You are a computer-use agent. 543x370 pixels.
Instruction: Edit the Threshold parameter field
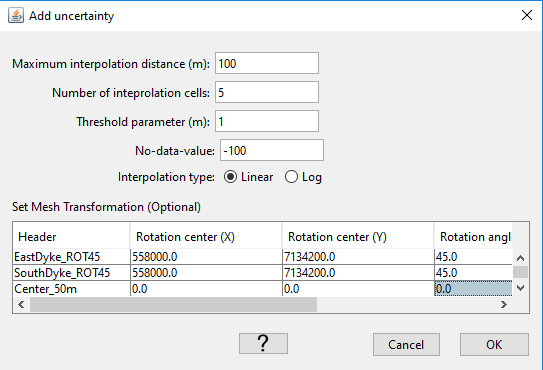point(267,122)
